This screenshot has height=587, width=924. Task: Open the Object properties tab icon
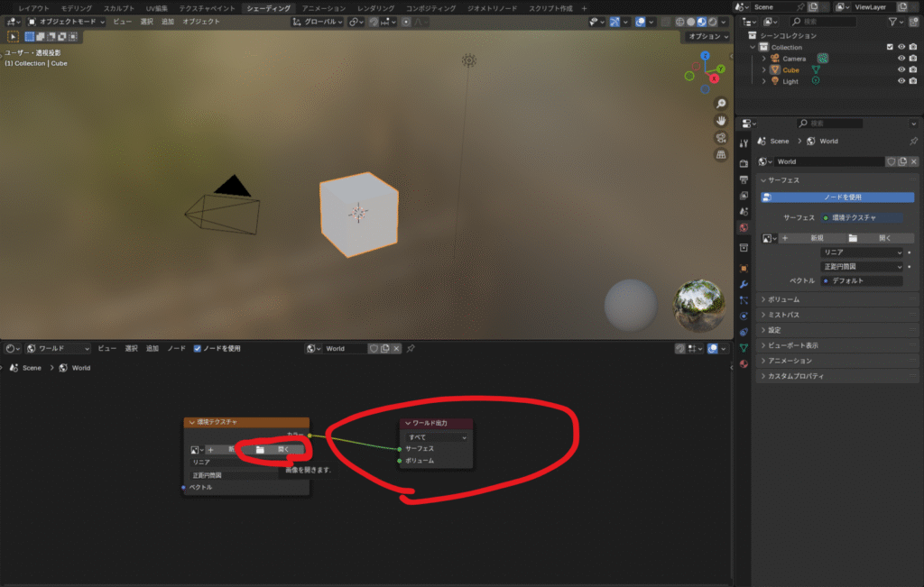tap(744, 268)
